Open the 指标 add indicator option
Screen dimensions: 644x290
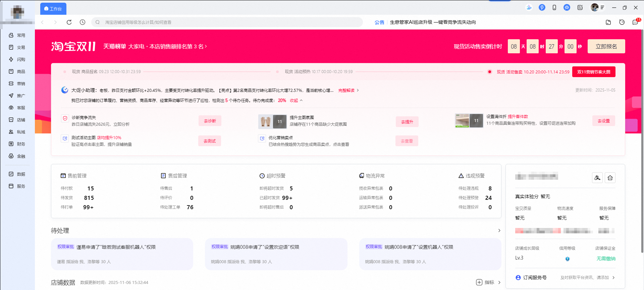point(485,282)
